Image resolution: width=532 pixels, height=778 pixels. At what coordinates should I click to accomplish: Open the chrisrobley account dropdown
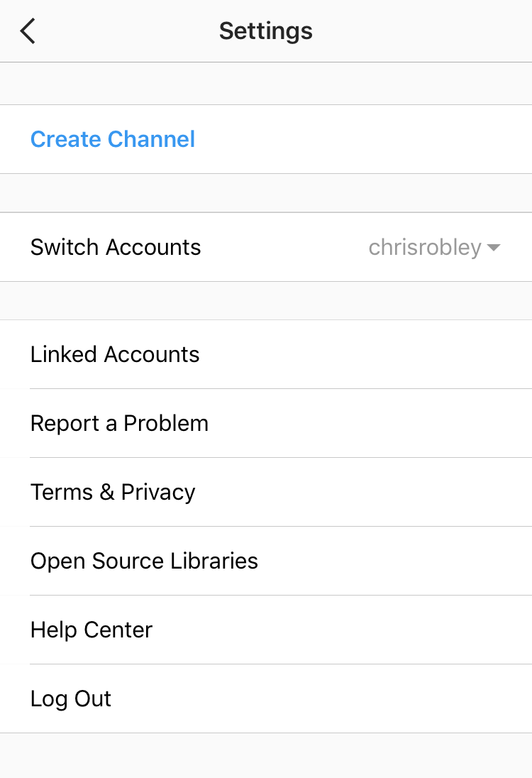tap(434, 247)
